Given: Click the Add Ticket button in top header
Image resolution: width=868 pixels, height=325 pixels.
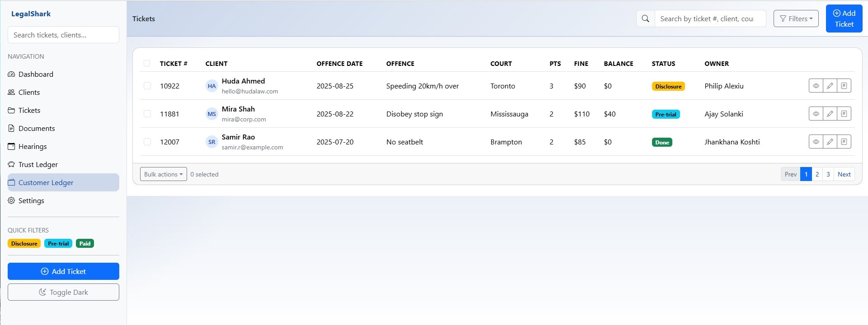Looking at the screenshot, I should [844, 19].
